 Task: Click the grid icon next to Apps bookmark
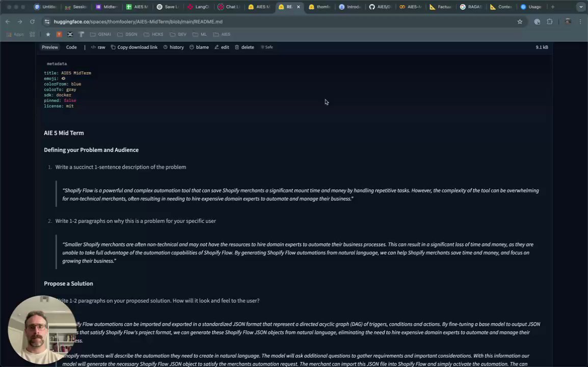[32, 34]
